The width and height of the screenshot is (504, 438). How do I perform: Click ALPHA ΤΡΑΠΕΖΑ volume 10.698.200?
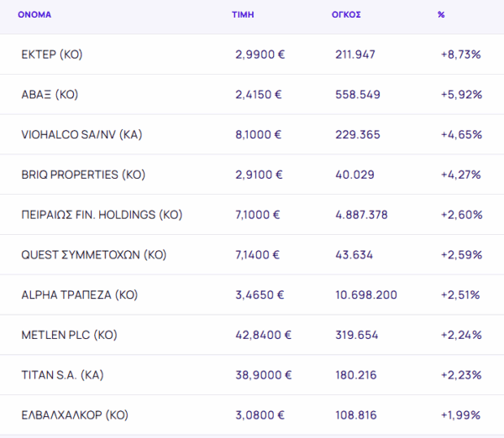365,295
